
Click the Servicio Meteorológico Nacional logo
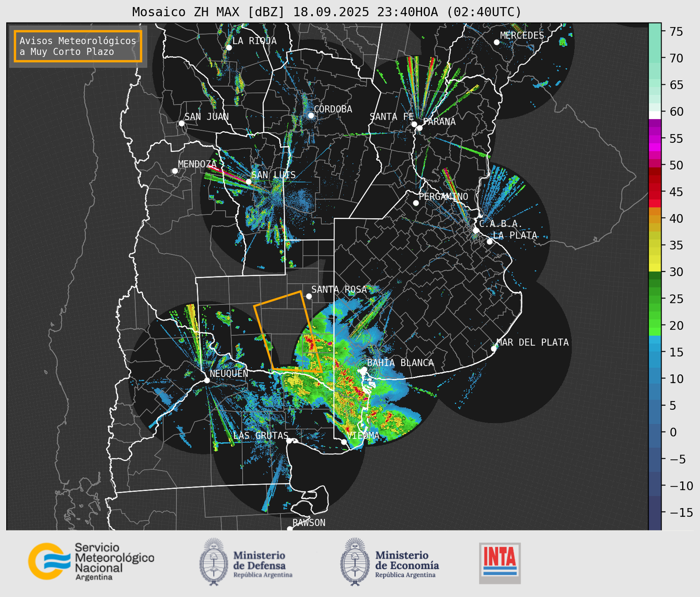(90, 561)
